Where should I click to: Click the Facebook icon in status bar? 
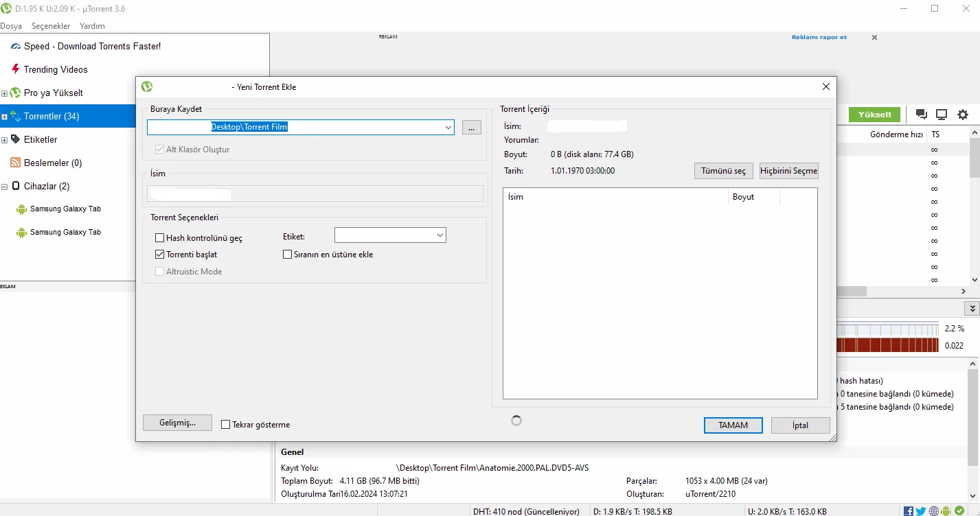(909, 511)
